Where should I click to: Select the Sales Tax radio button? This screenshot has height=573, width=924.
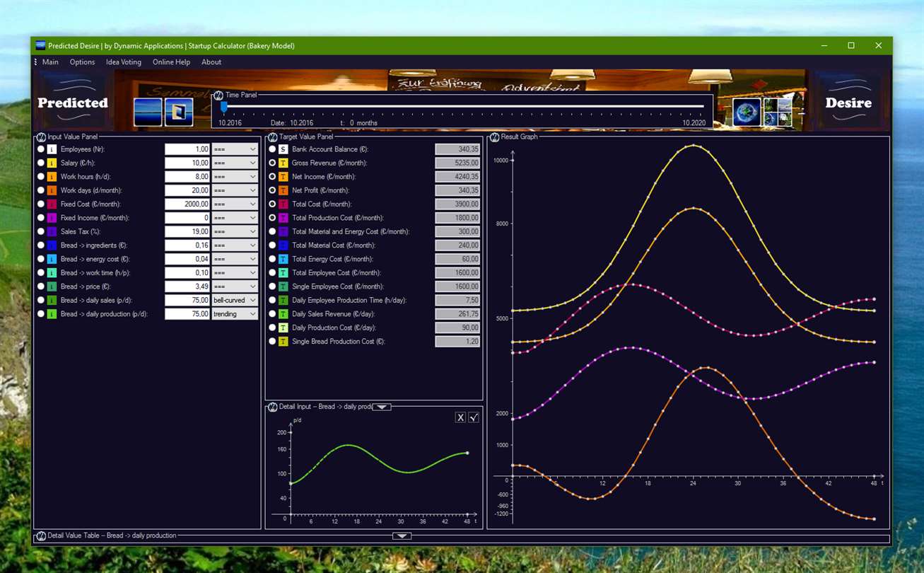click(x=41, y=231)
